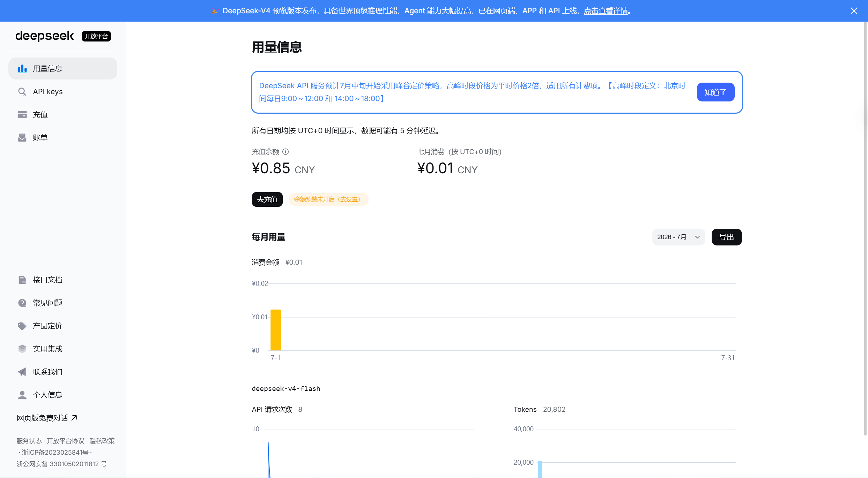Click the bar chart icon beside 用量信息
Screen dimensions: 868x478
[22, 69]
